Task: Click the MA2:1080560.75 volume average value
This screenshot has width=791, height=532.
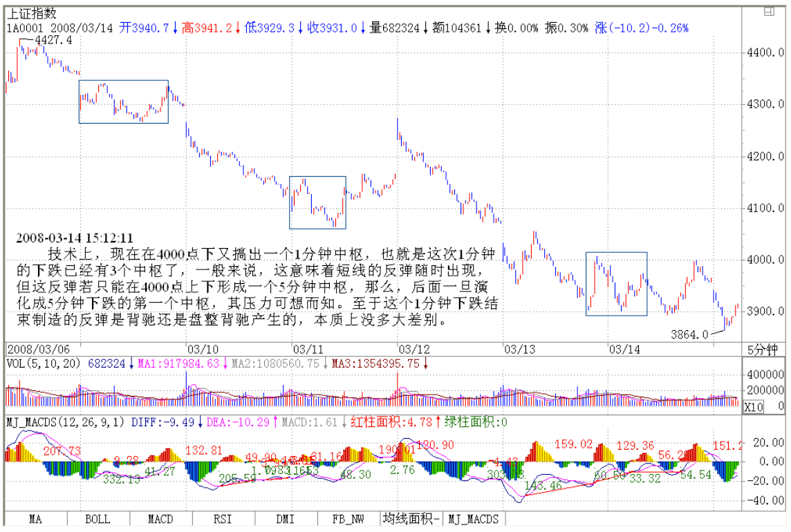Action: [x=275, y=363]
